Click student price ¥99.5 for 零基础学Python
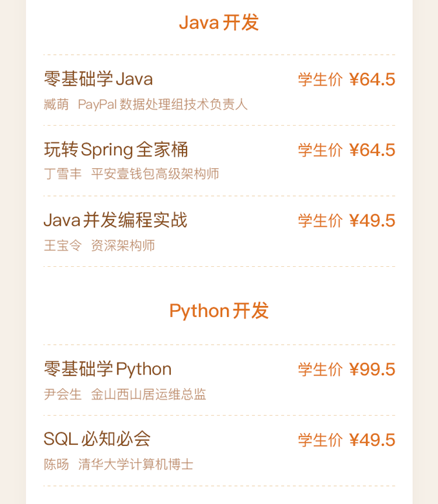Image resolution: width=438 pixels, height=504 pixels. tap(372, 369)
